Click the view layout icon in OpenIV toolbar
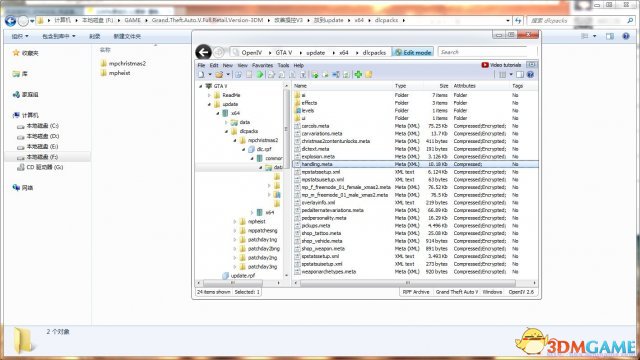The height and width of the screenshot is (360, 640). [x=502, y=75]
